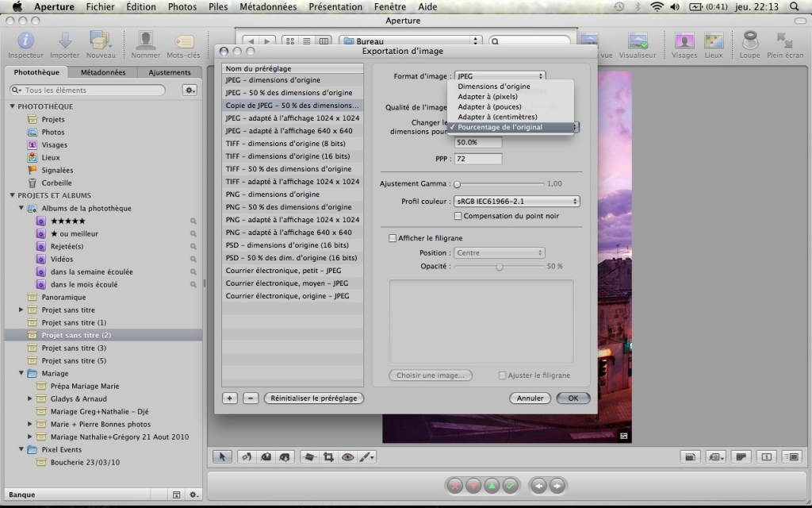Add a preset with plus button
This screenshot has width=812, height=508.
pos(229,398)
